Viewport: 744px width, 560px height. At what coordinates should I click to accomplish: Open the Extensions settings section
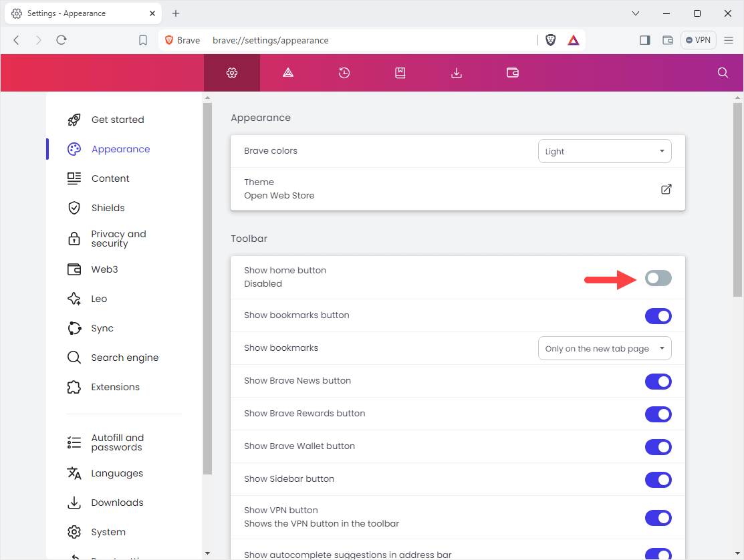(115, 387)
